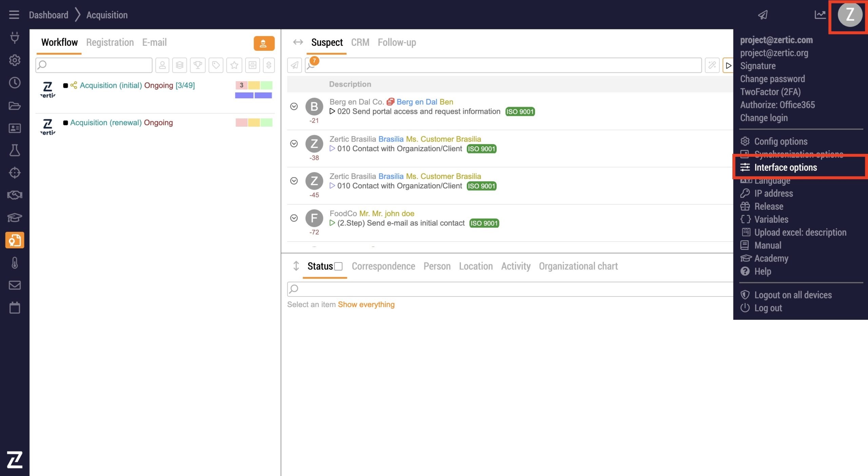Click the magic wand icon
Image resolution: width=868 pixels, height=476 pixels.
click(712, 65)
